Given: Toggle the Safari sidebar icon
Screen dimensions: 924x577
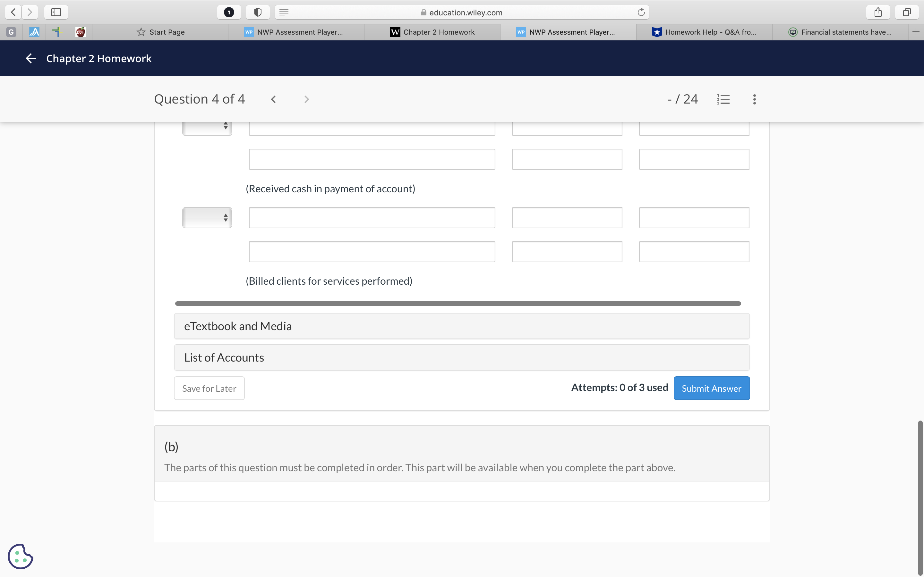Looking at the screenshot, I should click(56, 12).
